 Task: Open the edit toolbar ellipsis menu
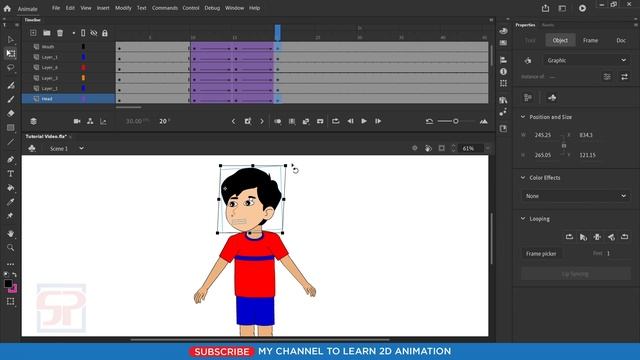11,264
